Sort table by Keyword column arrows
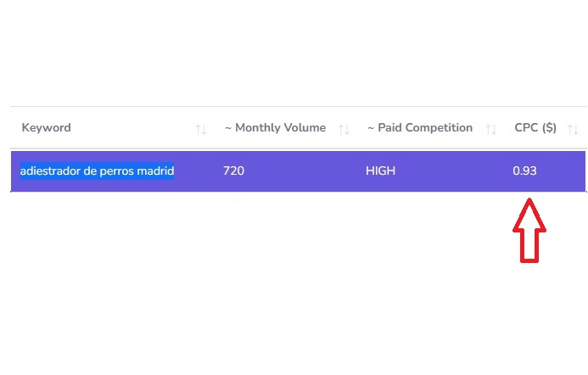 200,129
